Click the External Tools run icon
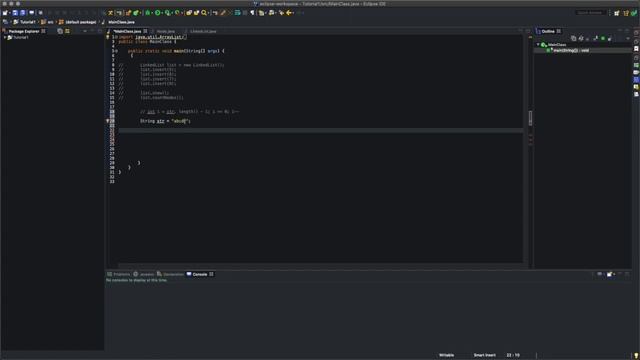The width and height of the screenshot is (640, 360). (x=177, y=13)
